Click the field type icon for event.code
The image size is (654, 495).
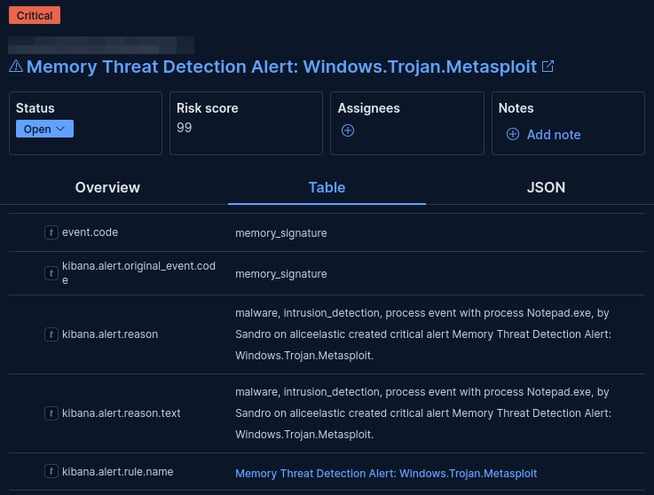[51, 232]
